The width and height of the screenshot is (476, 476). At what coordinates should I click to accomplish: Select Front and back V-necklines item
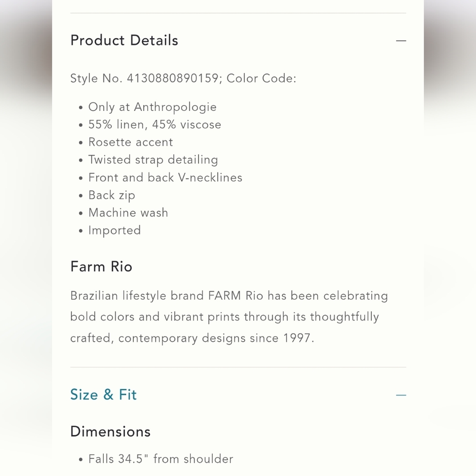[x=165, y=178]
